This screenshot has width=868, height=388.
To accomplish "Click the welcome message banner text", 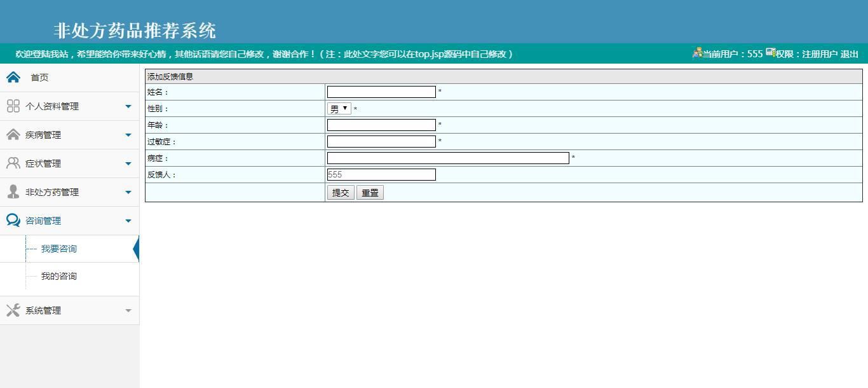I will pyautogui.click(x=264, y=54).
